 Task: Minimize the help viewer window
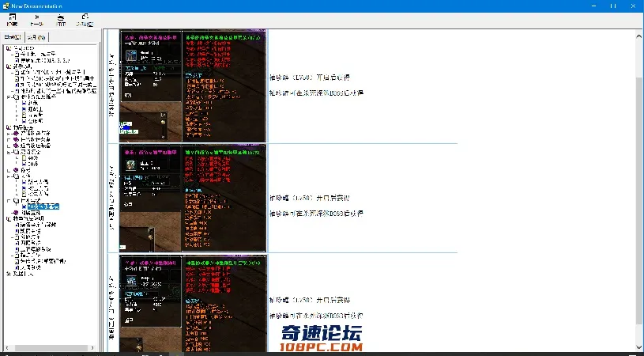pyautogui.click(x=594, y=6)
